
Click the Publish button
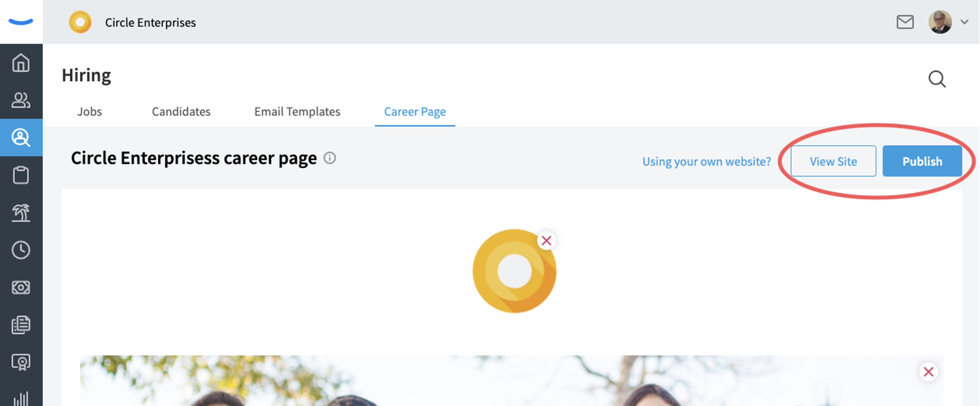click(922, 161)
